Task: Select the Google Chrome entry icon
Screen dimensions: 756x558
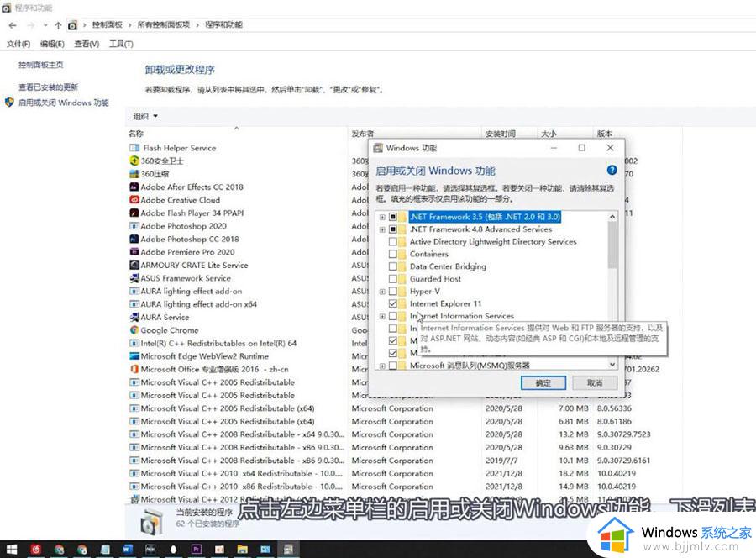Action: tap(134, 330)
